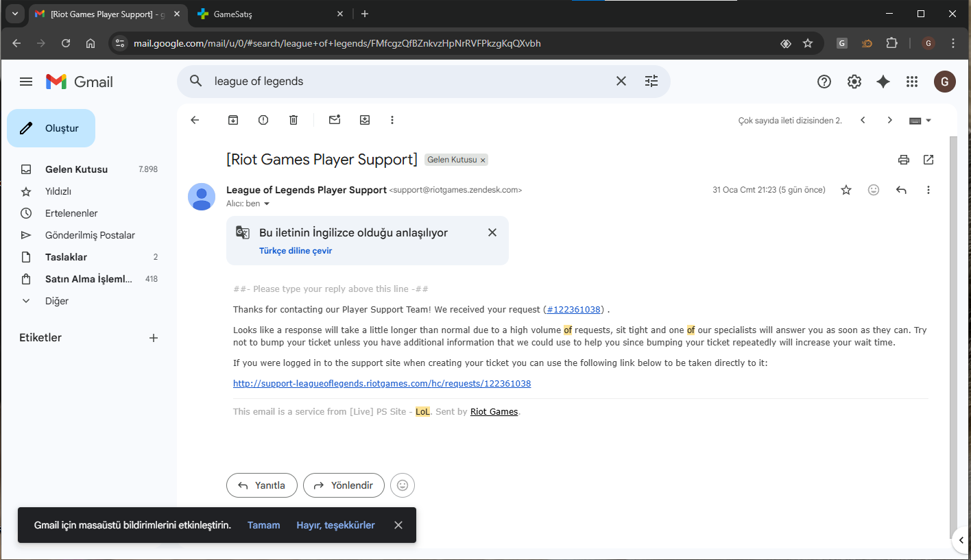971x560 pixels.
Task: Close the GameSatış tab
Action: [x=341, y=14]
